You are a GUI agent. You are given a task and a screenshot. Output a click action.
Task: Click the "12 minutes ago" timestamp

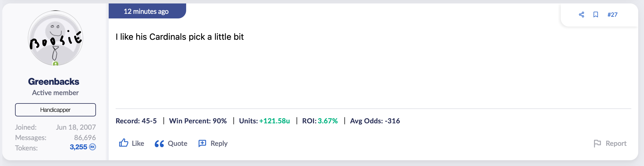(x=146, y=12)
